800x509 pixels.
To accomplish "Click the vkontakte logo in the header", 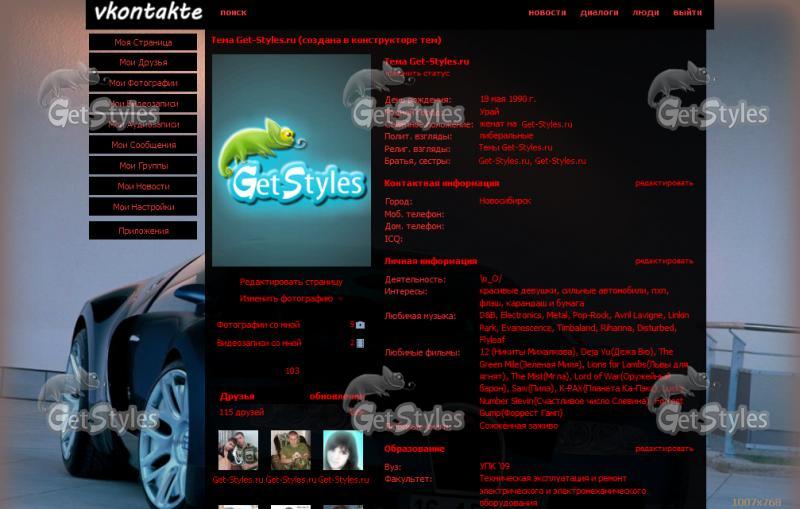I will click(x=148, y=12).
